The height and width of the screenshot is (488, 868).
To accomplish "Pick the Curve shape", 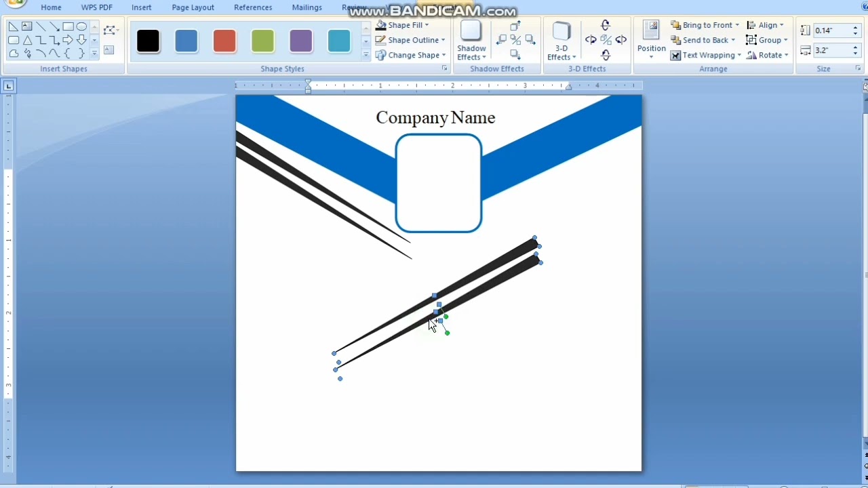I will (x=54, y=53).
